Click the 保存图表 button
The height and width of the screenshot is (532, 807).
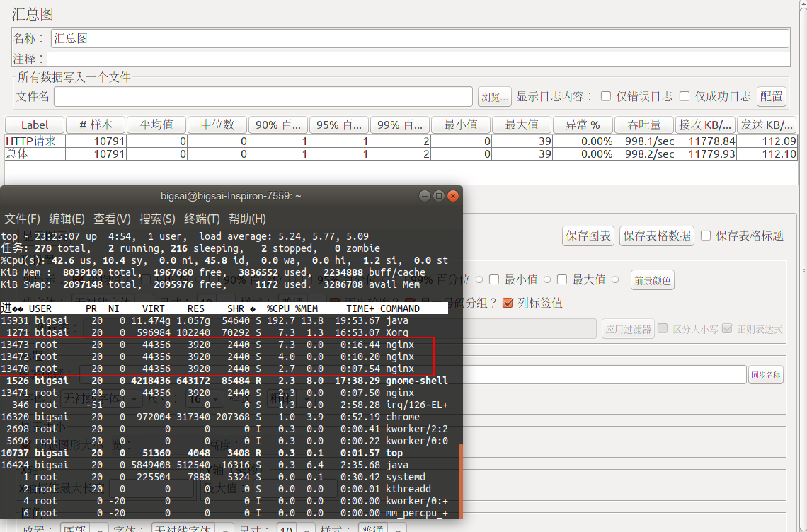point(588,236)
